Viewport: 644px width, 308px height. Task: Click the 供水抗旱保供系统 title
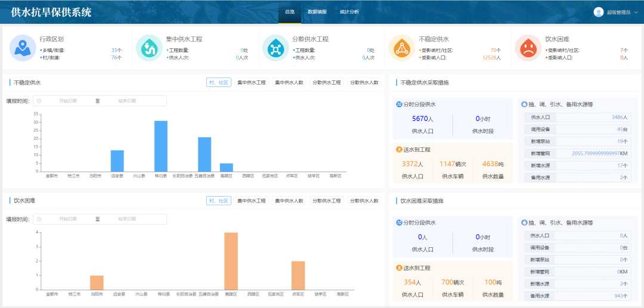[x=51, y=12]
